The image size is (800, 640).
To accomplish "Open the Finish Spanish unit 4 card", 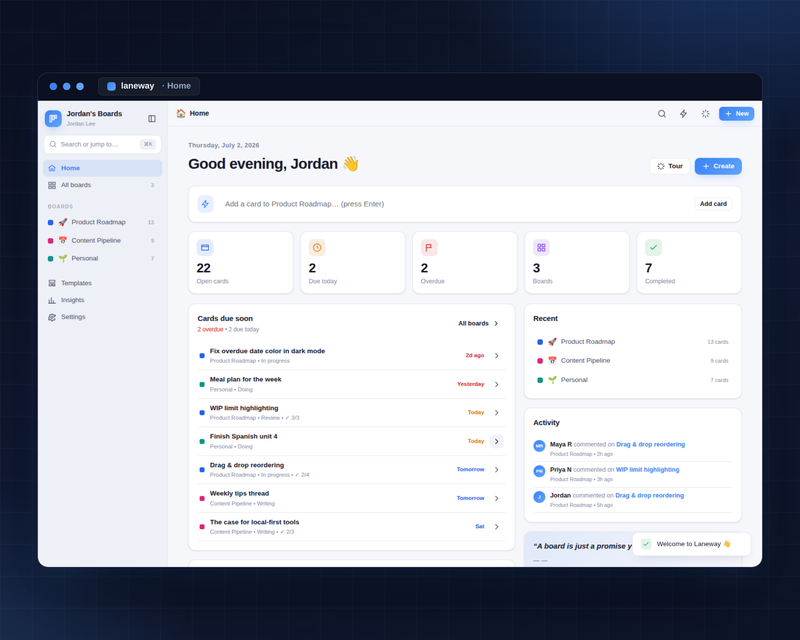I will point(243,436).
